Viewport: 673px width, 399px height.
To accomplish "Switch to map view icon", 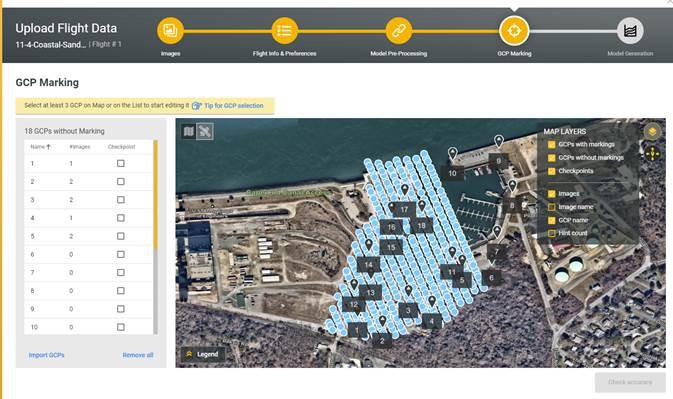I will coord(188,131).
